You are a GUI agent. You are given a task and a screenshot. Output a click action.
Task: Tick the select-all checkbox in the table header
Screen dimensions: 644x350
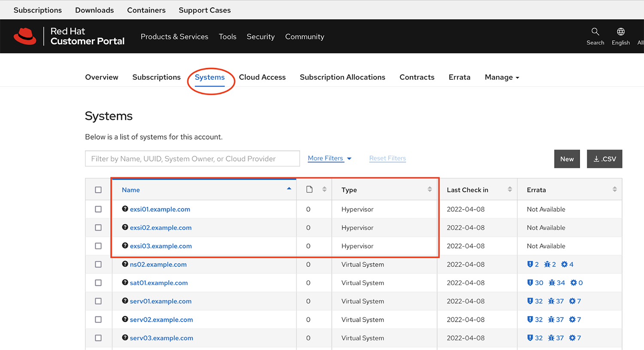(98, 189)
